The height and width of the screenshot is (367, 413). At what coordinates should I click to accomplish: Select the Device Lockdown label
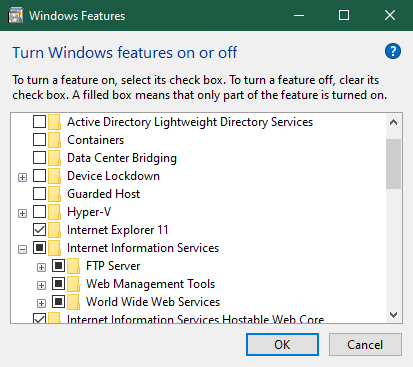pos(113,176)
